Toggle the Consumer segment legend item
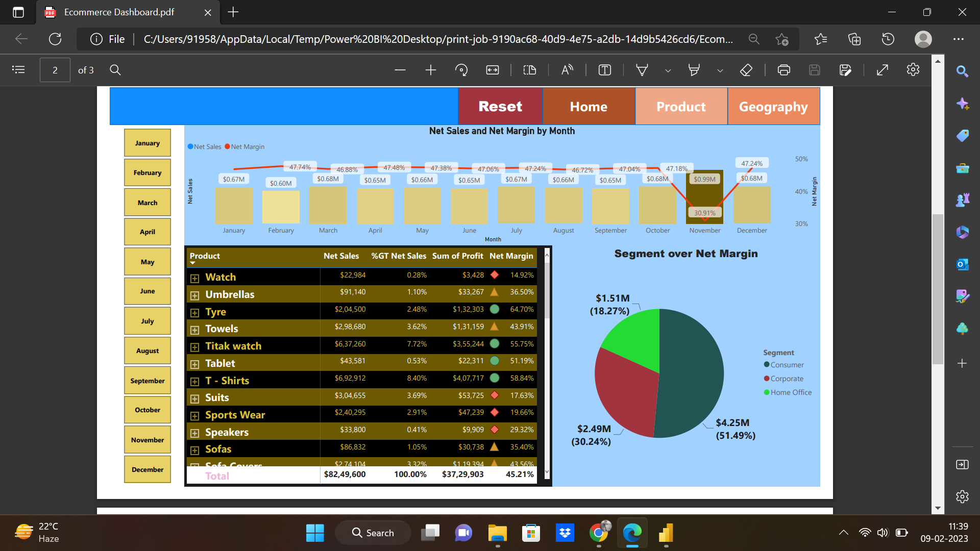The height and width of the screenshot is (551, 980). coord(787,365)
